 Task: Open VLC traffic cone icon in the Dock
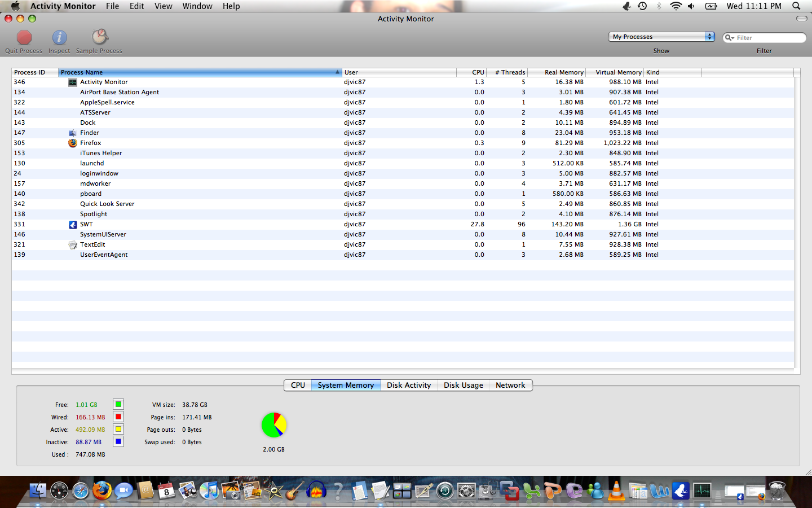pyautogui.click(x=616, y=491)
